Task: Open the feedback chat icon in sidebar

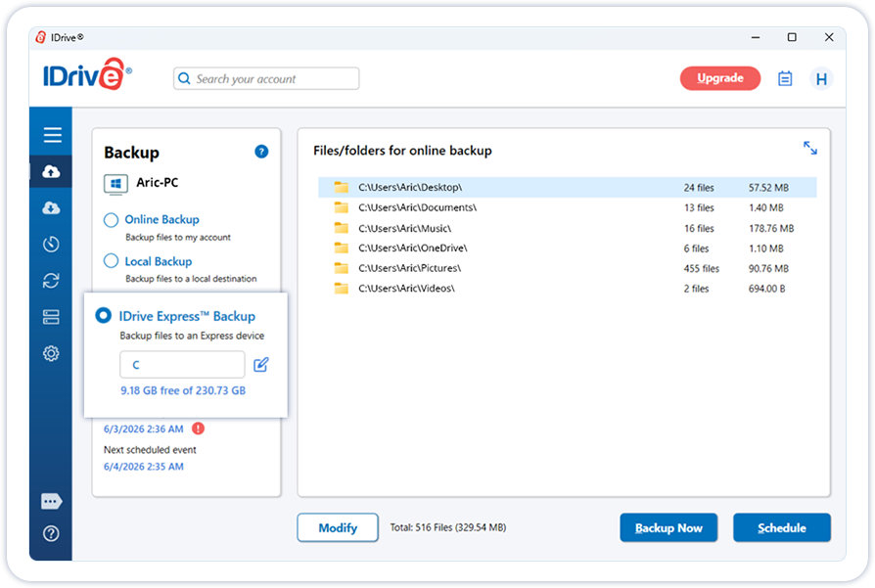Action: [x=51, y=501]
